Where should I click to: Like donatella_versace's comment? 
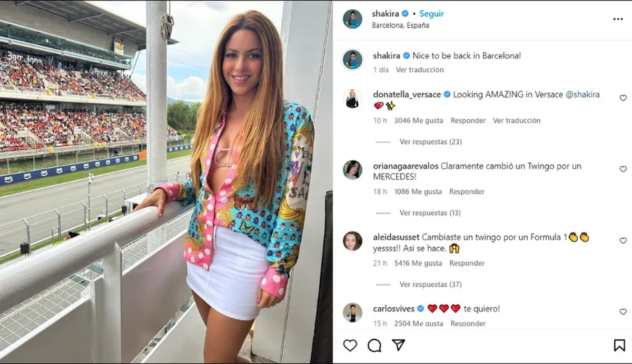(623, 98)
